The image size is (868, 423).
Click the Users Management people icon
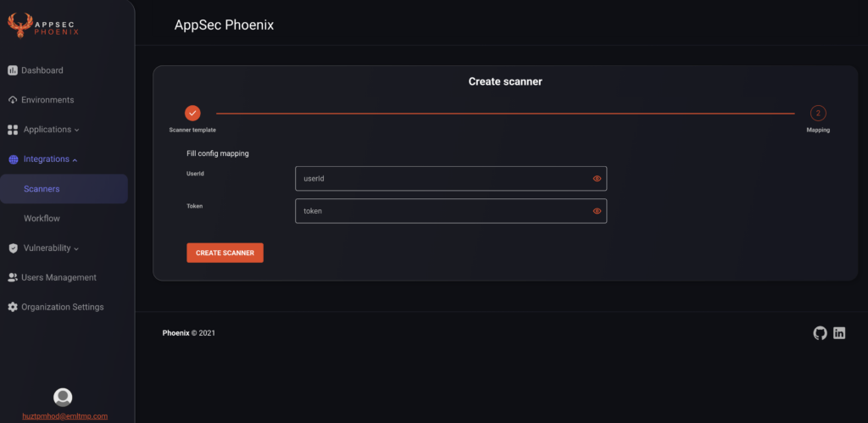pyautogui.click(x=13, y=277)
